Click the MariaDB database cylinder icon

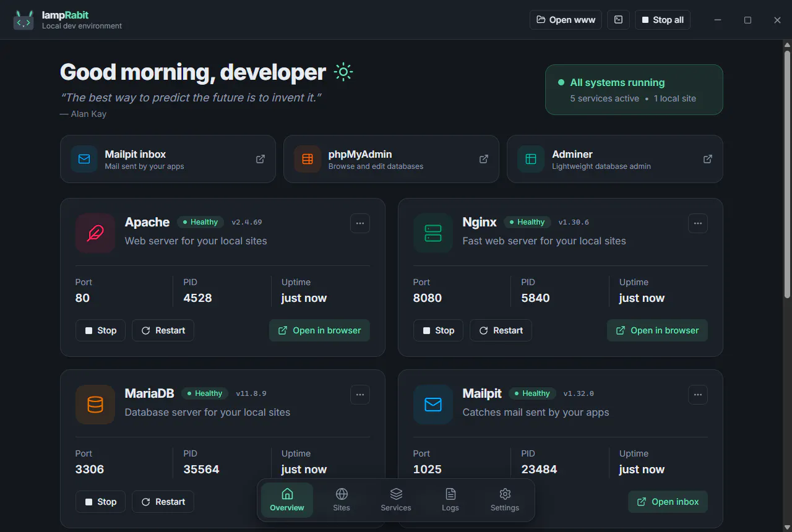(95, 405)
